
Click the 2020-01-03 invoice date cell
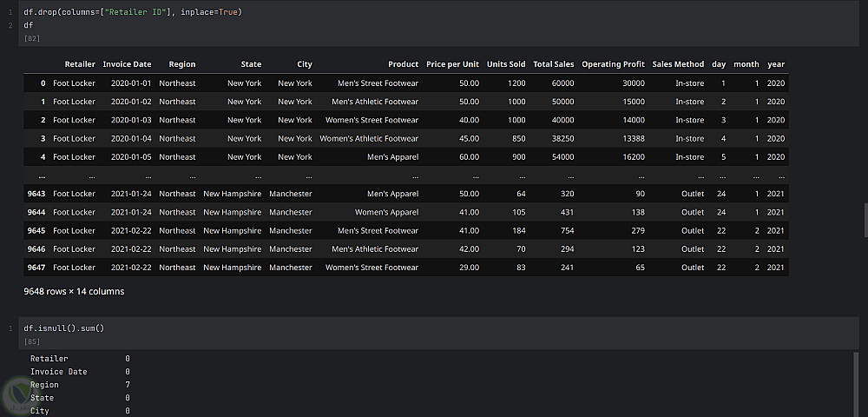[131, 120]
